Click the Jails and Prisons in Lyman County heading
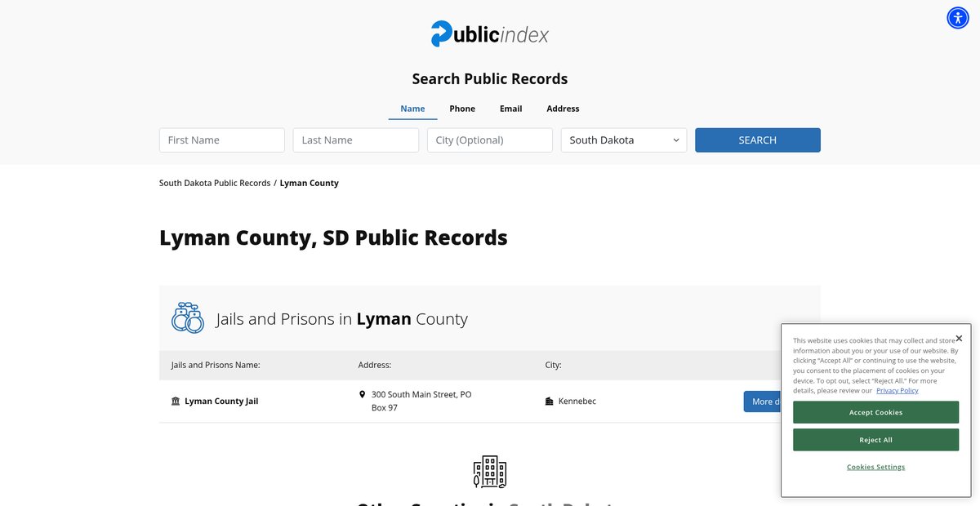The width and height of the screenshot is (980, 506). pos(342,318)
